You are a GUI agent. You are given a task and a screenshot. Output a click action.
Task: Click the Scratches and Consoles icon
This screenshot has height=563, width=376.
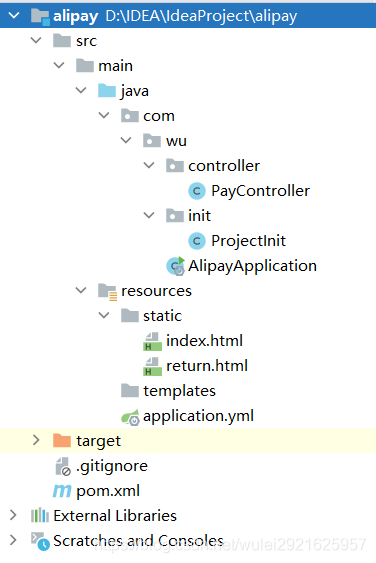click(x=40, y=541)
